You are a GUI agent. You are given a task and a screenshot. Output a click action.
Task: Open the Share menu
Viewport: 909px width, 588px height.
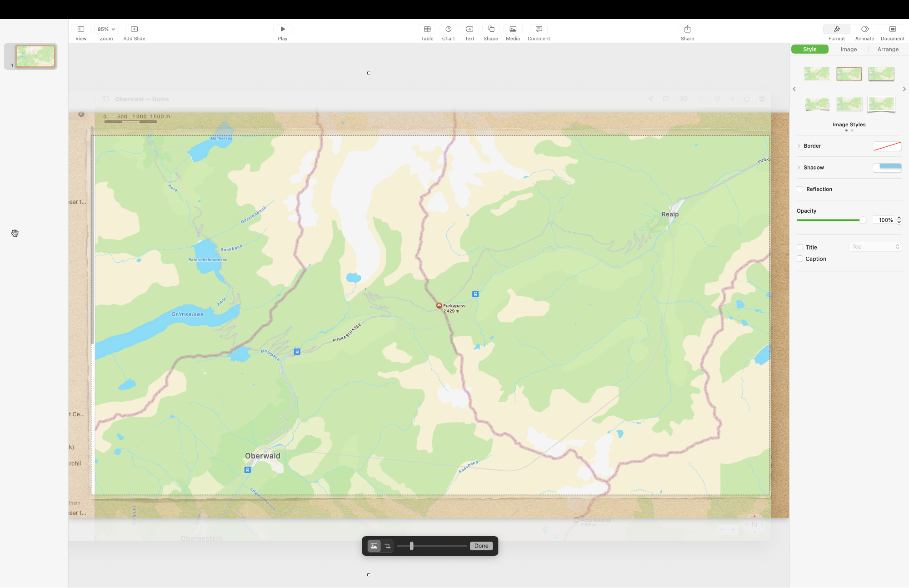click(x=687, y=29)
